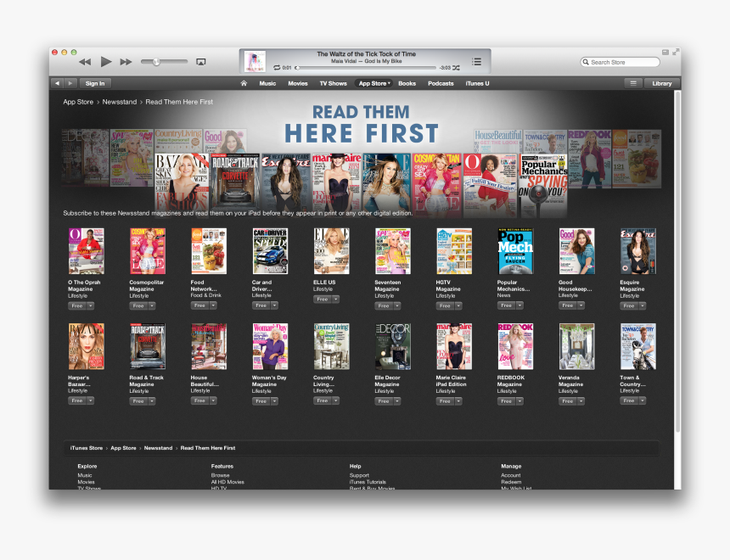The image size is (730, 560).
Task: Open the AirPlay output icon
Action: point(200,62)
